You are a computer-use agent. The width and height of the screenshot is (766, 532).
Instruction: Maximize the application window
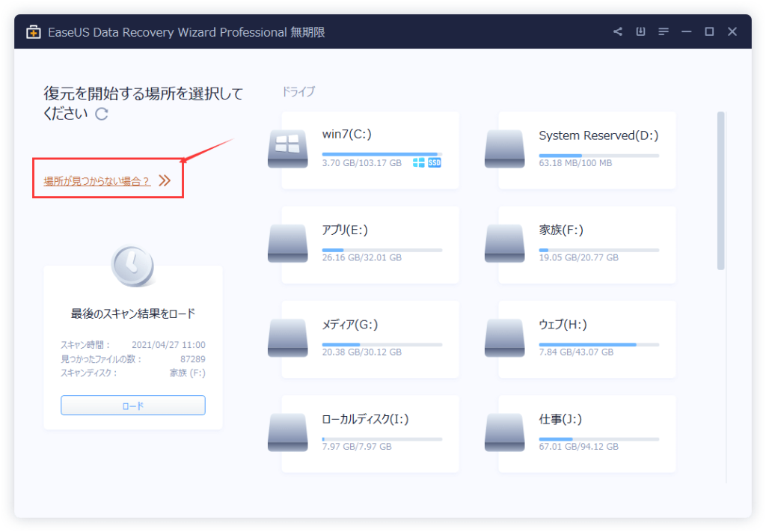point(709,31)
